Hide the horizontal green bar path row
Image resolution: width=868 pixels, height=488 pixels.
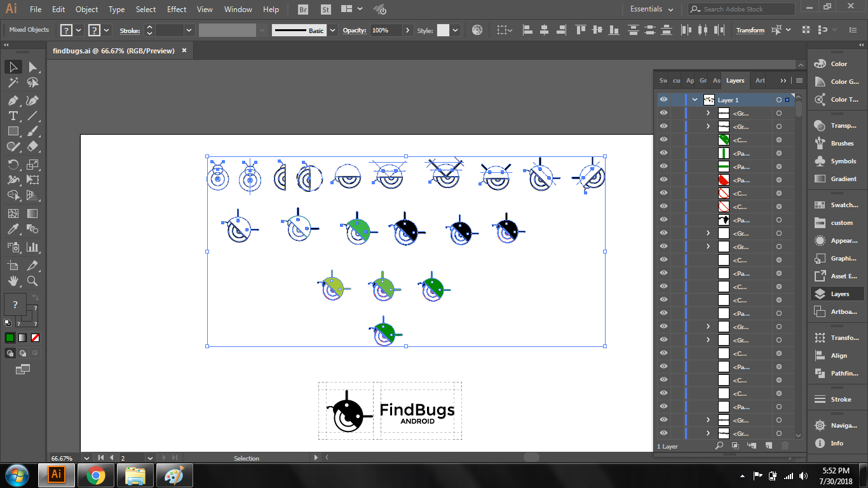[x=663, y=166]
